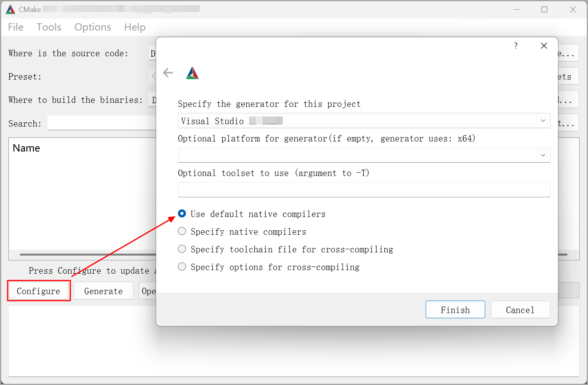Maximize the CMake window

click(x=544, y=10)
